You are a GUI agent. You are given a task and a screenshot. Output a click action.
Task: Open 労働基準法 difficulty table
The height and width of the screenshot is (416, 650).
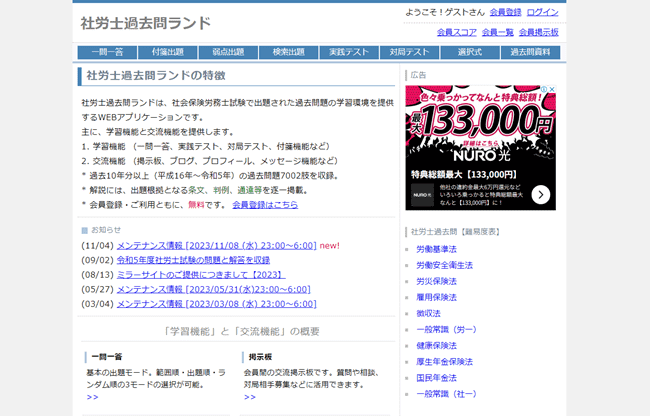click(436, 249)
